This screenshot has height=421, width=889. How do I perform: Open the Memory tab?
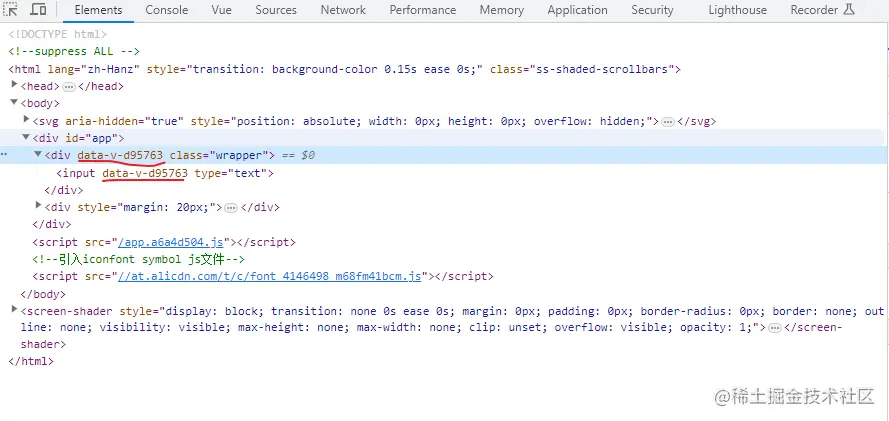502,10
